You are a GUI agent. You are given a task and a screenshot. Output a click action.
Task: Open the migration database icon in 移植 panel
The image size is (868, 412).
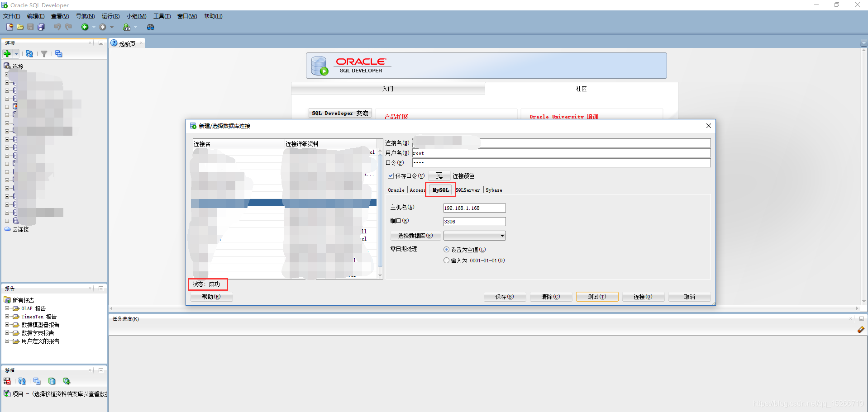coord(52,381)
